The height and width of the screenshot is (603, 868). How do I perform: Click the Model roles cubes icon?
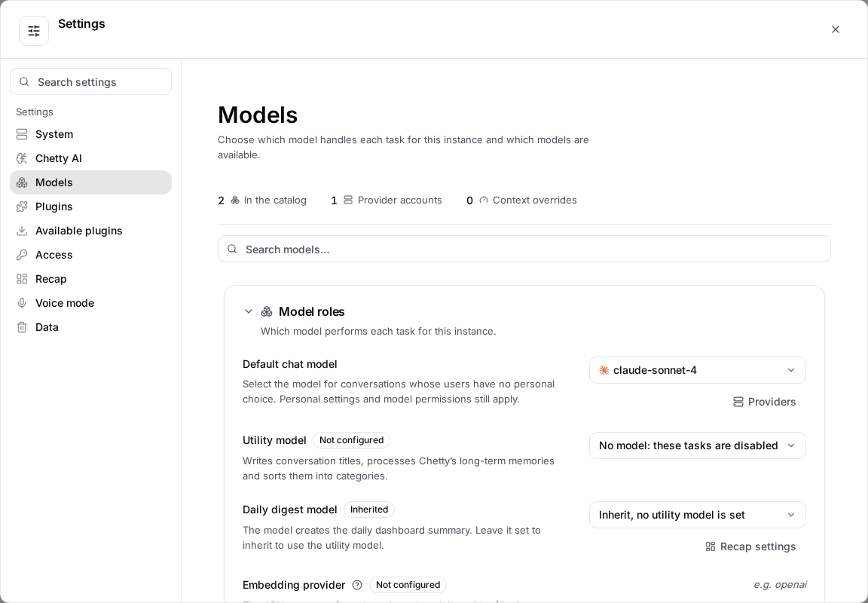(266, 312)
